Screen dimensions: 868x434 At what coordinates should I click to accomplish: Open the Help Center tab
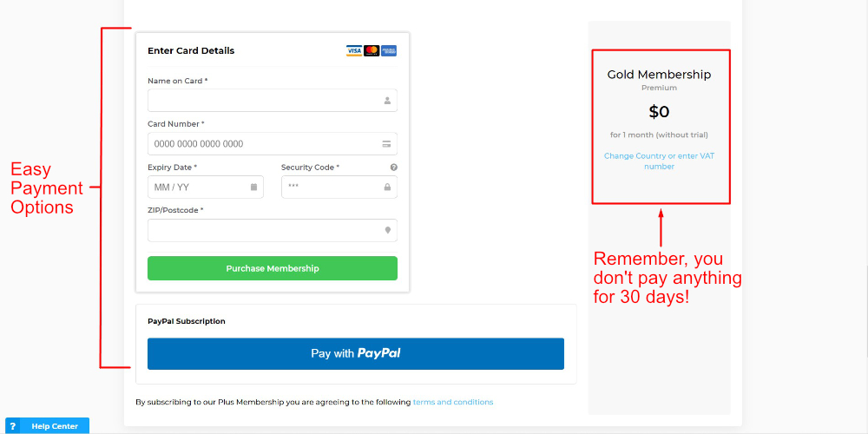[48, 426]
